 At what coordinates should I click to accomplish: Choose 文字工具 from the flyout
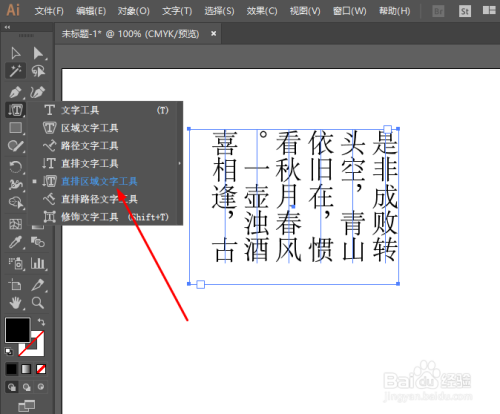105,110
